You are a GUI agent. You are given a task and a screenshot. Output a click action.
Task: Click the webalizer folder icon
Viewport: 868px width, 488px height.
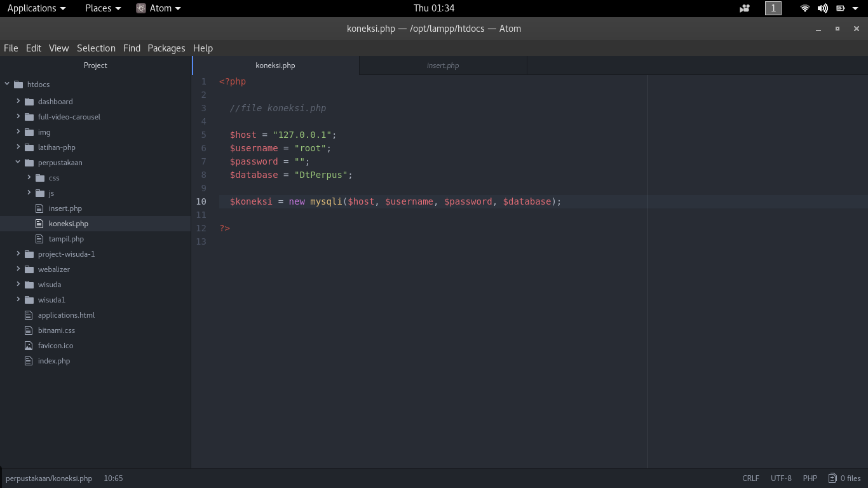pyautogui.click(x=29, y=269)
